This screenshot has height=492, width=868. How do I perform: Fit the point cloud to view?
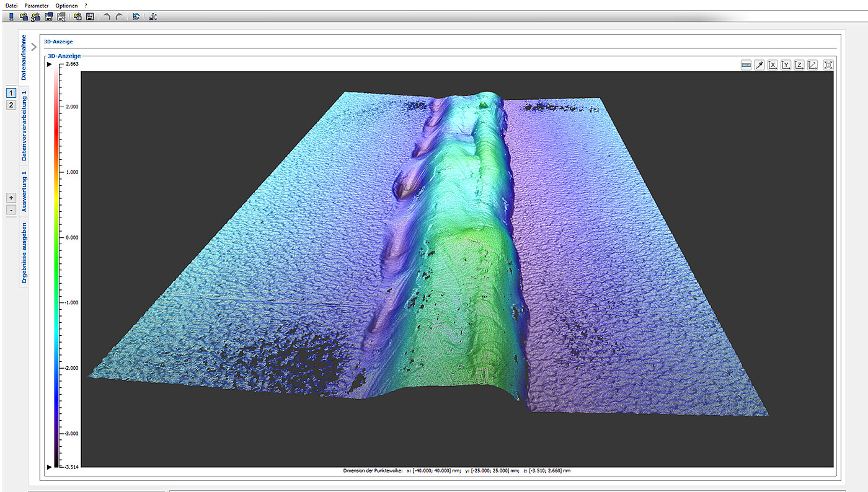(x=828, y=65)
